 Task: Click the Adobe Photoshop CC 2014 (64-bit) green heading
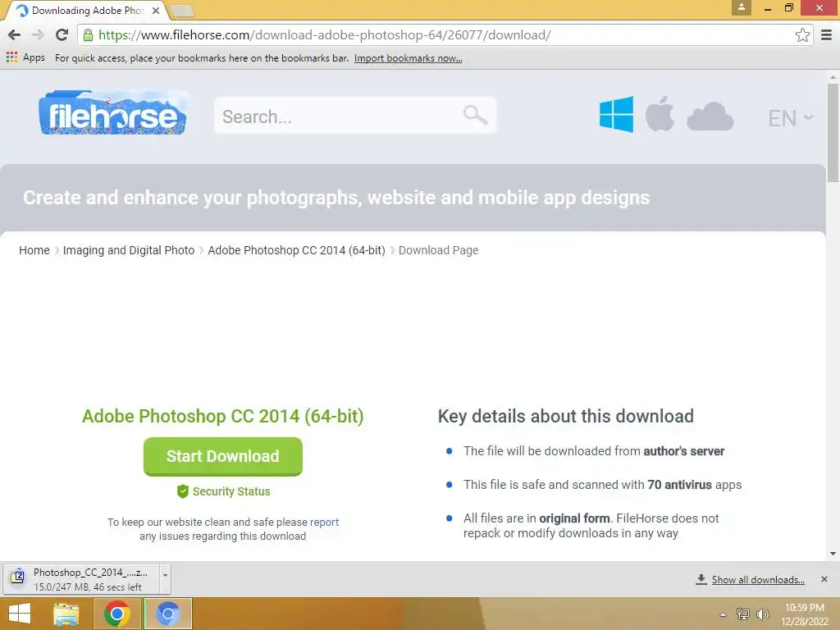point(223,416)
